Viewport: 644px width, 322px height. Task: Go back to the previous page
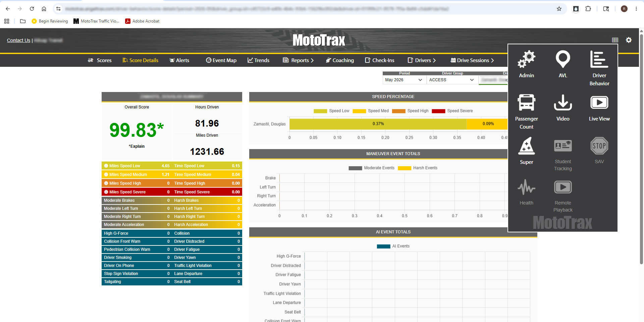(8, 9)
